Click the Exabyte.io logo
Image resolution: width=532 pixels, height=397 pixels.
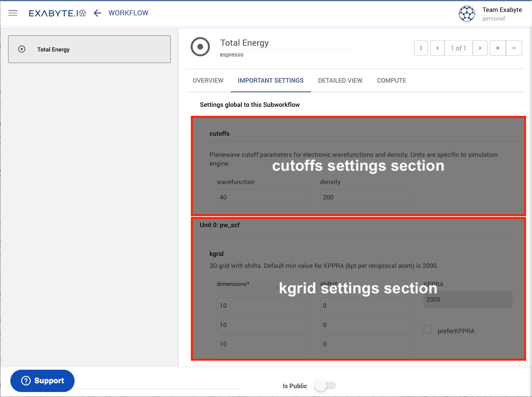tap(57, 13)
